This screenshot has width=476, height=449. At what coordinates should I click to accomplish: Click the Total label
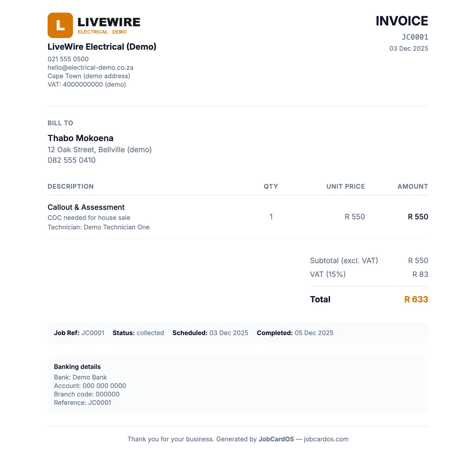[x=320, y=299]
